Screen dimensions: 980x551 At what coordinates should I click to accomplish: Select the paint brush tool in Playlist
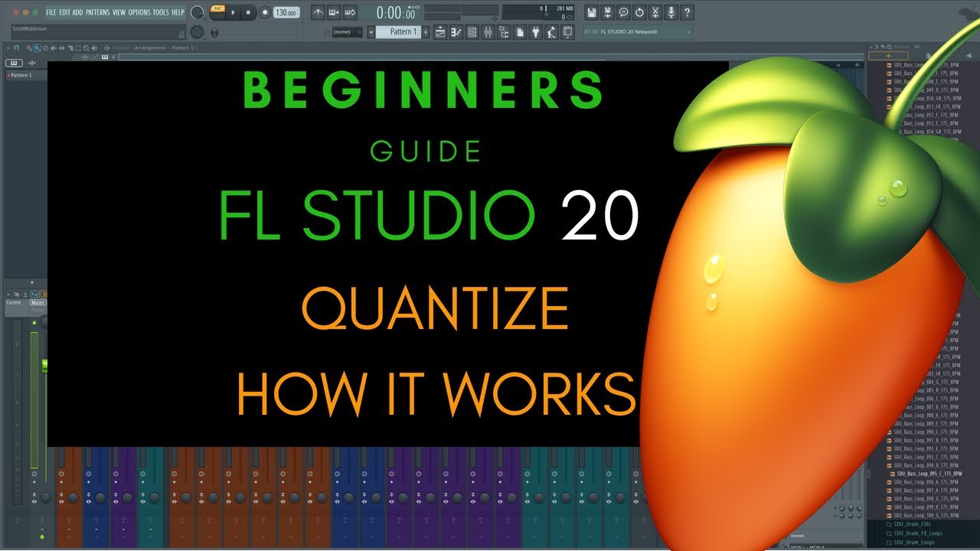coord(37,47)
